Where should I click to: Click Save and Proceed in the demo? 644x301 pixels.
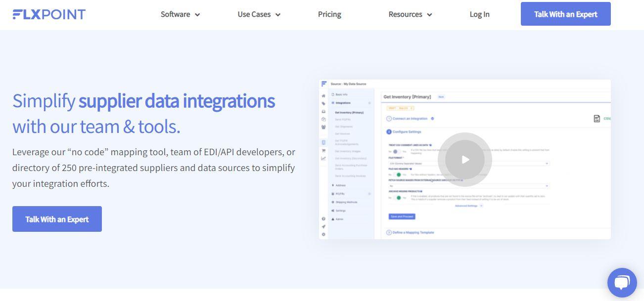click(x=402, y=216)
